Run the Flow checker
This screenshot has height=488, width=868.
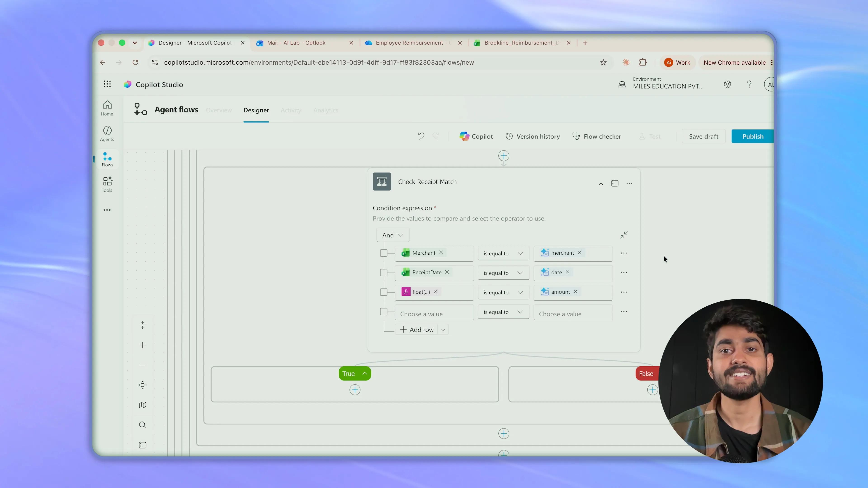(597, 136)
